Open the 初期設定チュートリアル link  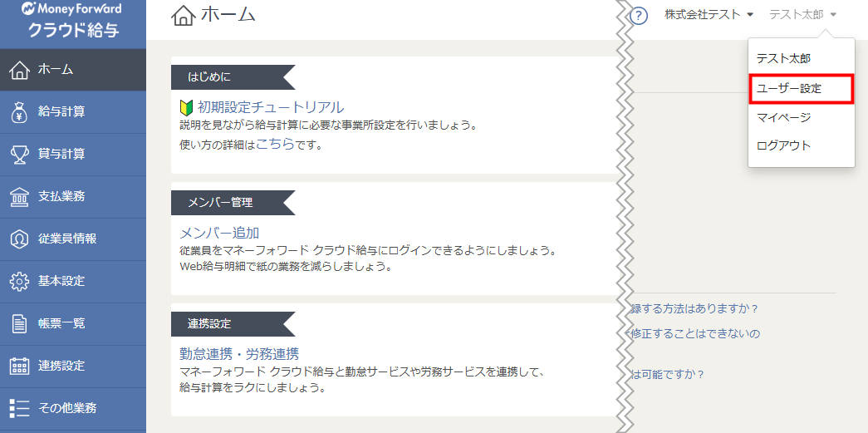point(270,107)
